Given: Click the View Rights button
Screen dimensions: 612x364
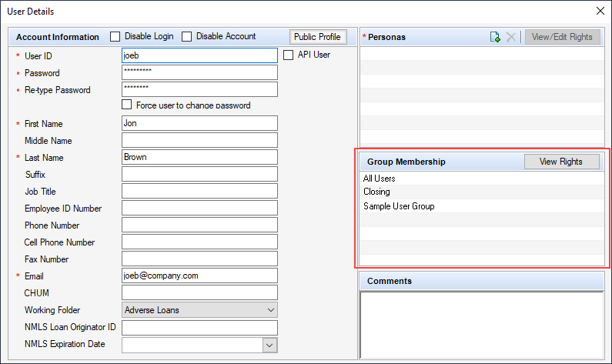Looking at the screenshot, I should 561,162.
